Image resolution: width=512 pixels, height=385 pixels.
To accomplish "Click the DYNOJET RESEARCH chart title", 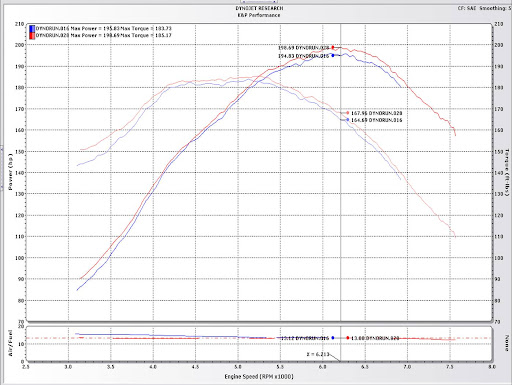I will pyautogui.click(x=259, y=8).
